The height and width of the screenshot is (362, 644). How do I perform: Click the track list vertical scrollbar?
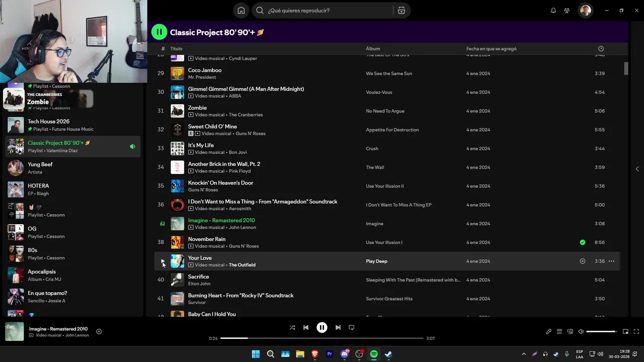coord(626,69)
